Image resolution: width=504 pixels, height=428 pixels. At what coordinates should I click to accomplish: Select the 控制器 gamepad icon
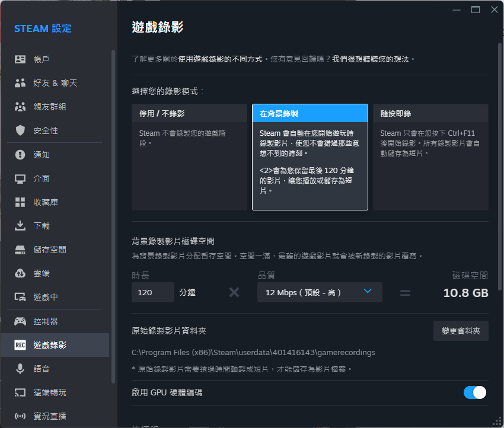click(x=20, y=321)
